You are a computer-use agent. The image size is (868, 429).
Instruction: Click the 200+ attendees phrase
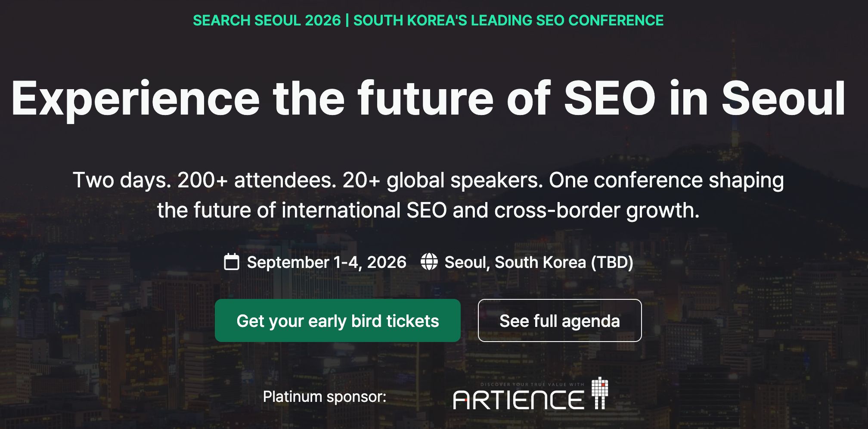coord(257,180)
